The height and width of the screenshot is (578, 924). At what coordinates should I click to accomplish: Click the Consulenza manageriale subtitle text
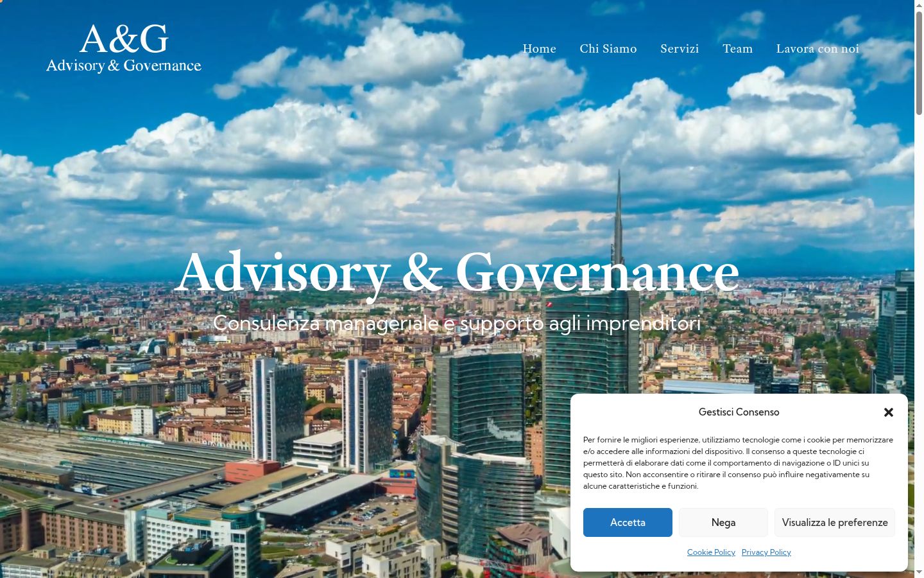(457, 323)
